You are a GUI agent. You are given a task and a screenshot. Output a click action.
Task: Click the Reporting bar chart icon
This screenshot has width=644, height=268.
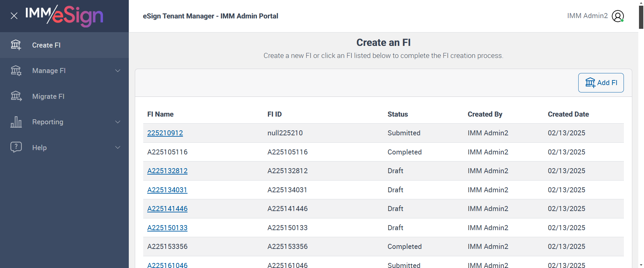point(16,122)
